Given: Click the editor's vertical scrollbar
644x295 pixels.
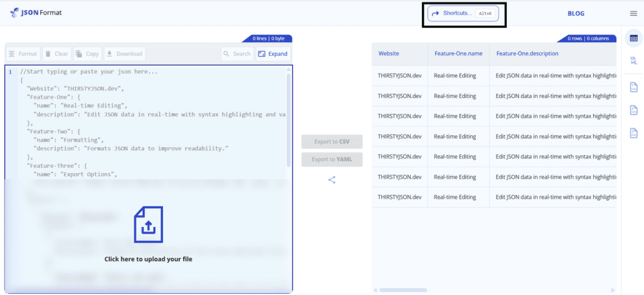Looking at the screenshot, I should click(x=288, y=120).
